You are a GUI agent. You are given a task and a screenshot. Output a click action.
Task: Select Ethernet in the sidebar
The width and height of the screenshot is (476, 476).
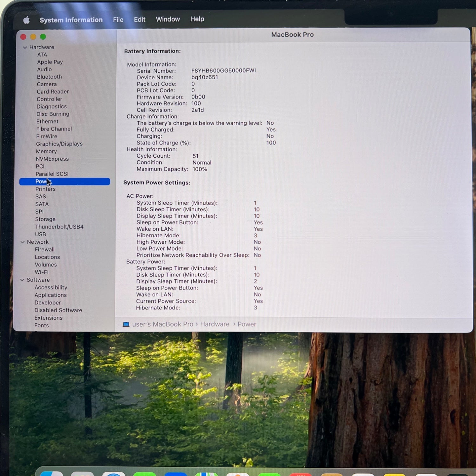pos(47,122)
